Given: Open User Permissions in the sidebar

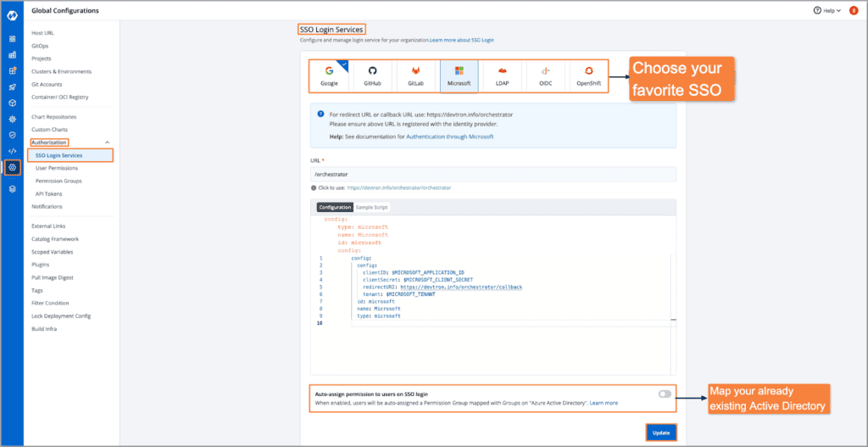Looking at the screenshot, I should 57,168.
